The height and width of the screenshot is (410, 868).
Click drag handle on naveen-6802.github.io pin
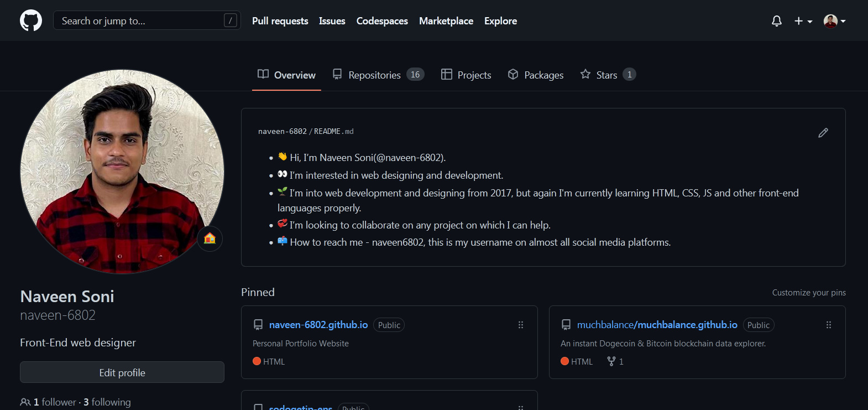[521, 325]
